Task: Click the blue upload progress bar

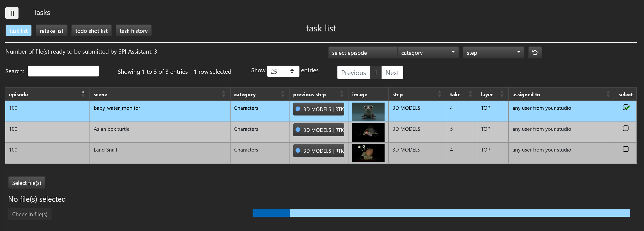Action: coord(441,213)
